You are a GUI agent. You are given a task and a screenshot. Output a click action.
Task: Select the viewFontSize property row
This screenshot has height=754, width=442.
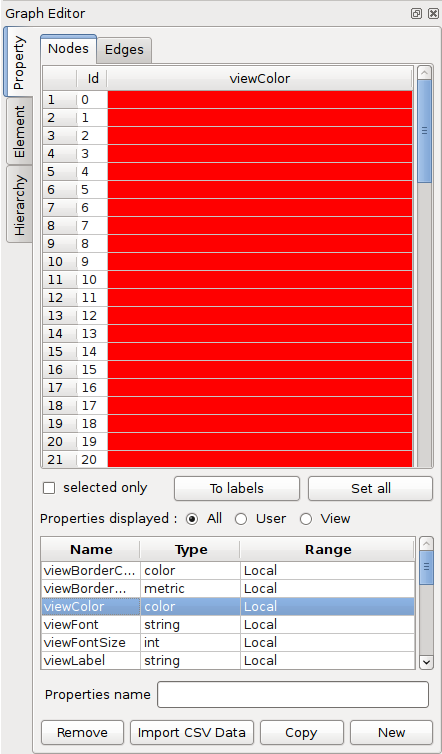227,642
